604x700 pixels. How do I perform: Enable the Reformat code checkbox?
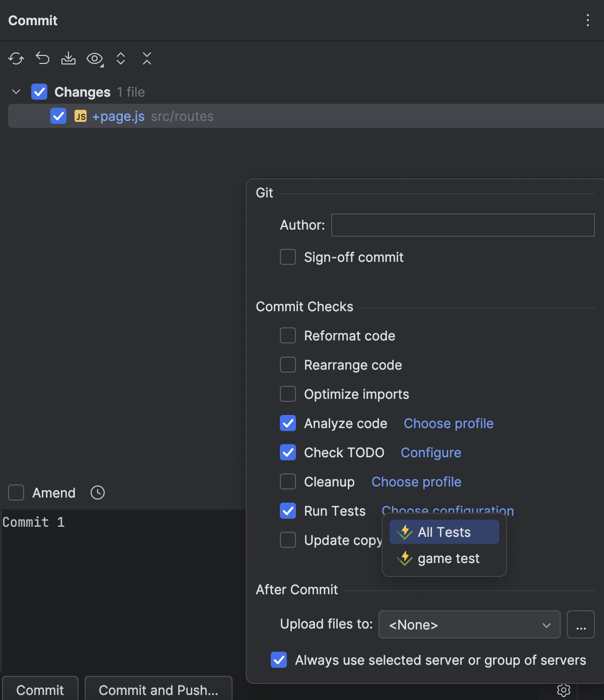tap(288, 336)
